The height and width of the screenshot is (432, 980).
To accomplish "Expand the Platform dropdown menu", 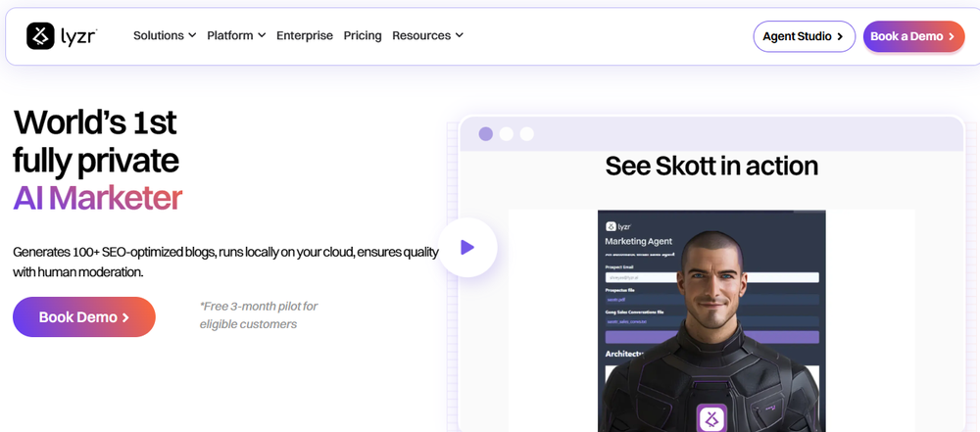I will (236, 35).
